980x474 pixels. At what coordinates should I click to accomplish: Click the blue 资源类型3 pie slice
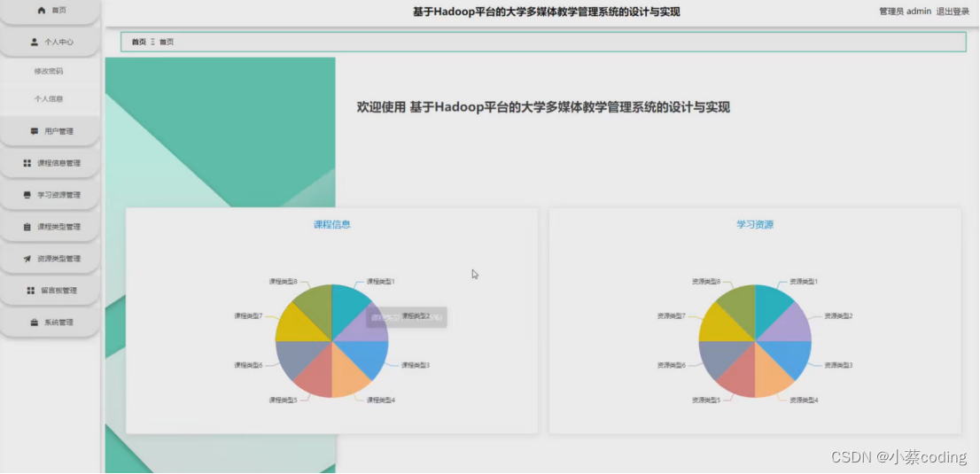pyautogui.click(x=790, y=356)
